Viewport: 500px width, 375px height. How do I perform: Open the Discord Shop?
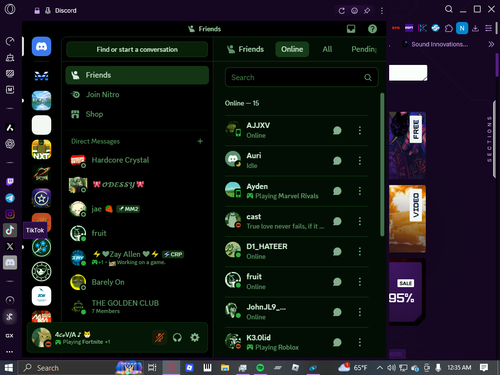tap(137, 114)
